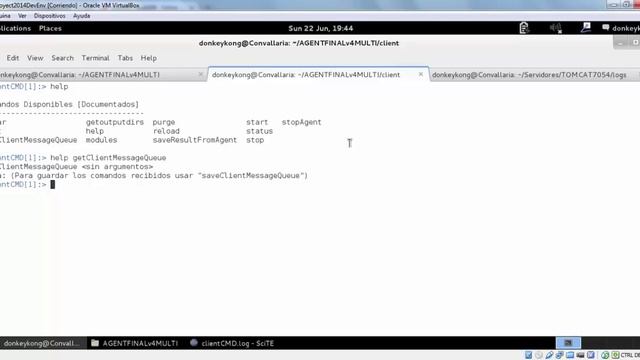Click the "modules" command text
The height and width of the screenshot is (360, 640).
[101, 140]
